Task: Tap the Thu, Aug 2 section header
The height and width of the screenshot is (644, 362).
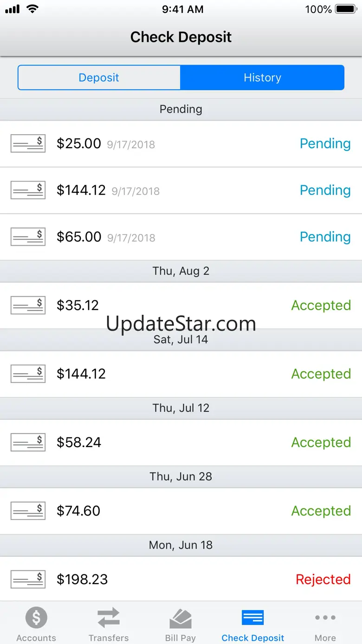Action: click(181, 271)
